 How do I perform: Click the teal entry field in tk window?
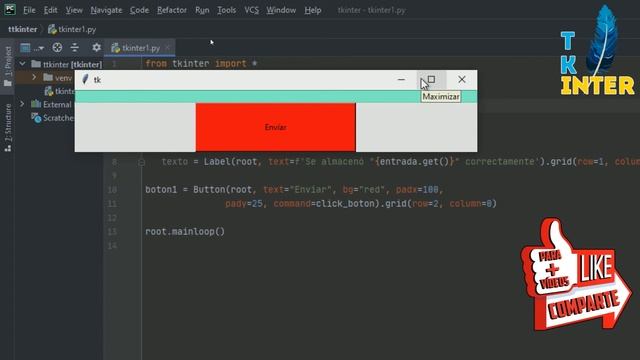point(276,96)
